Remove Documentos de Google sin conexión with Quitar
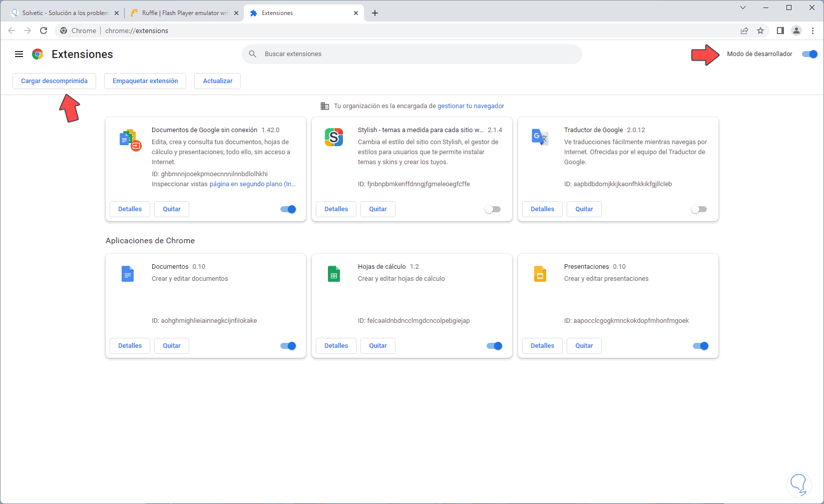This screenshot has height=504, width=824. (172, 209)
